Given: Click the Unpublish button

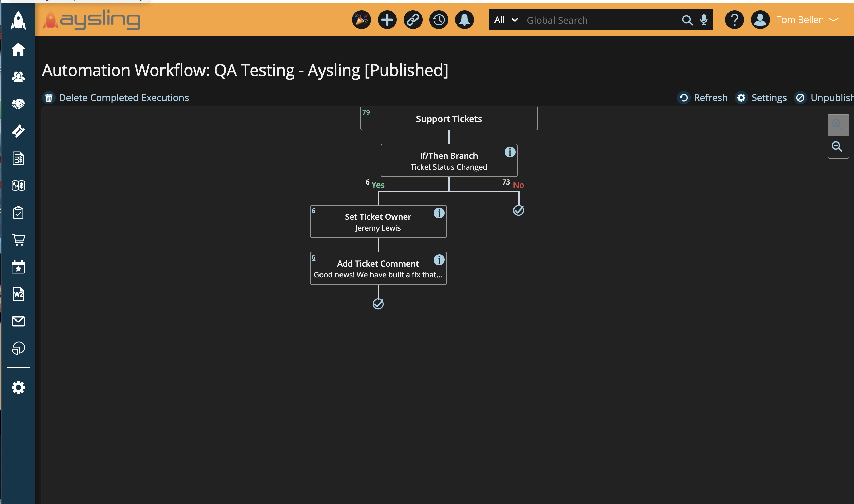Looking at the screenshot, I should (x=824, y=97).
